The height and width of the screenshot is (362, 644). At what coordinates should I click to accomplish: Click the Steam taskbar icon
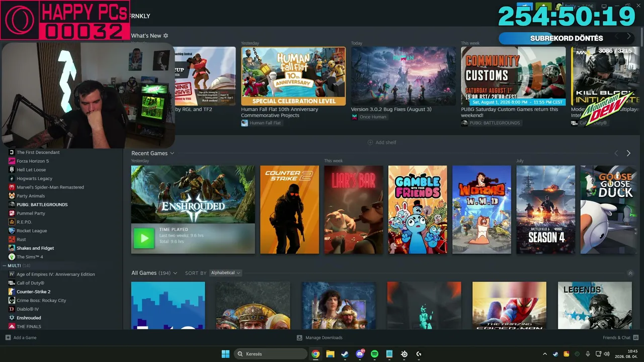coord(345,354)
